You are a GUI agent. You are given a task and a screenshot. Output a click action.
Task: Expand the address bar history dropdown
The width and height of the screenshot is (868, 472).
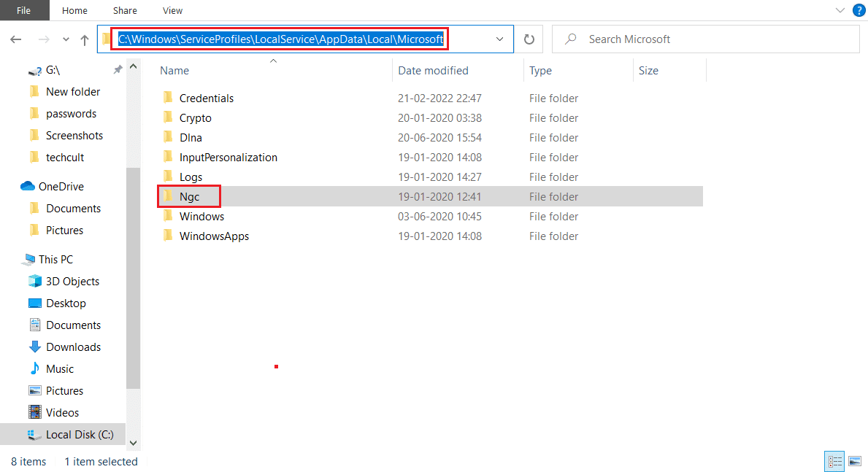[x=499, y=39]
